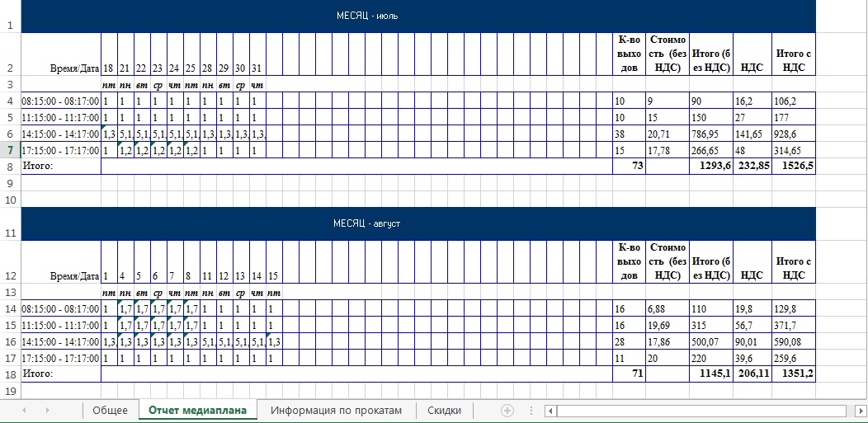The width and height of the screenshot is (868, 423).
Task: Select July 17:15:00 - 17:17:00 time cell
Action: click(61, 150)
